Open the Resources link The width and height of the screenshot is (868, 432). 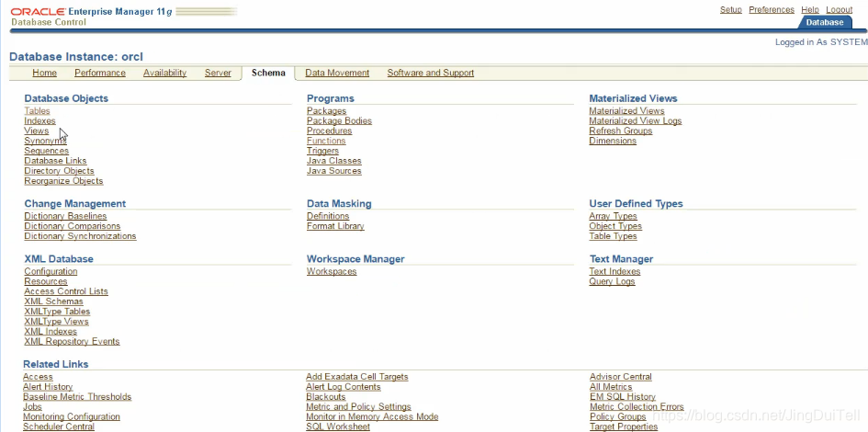(x=45, y=281)
